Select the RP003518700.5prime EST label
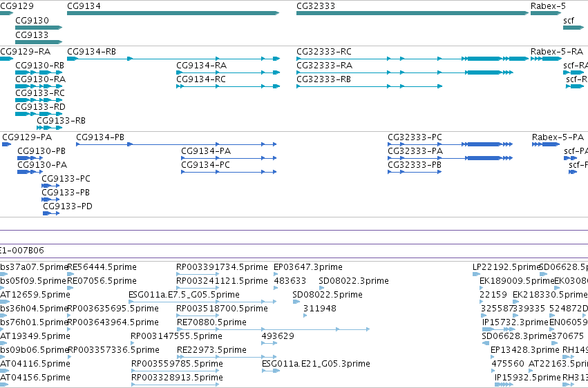Image resolution: width=588 pixels, height=388 pixels. coord(222,309)
